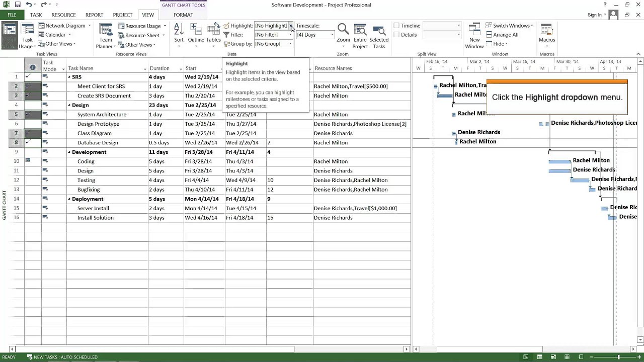Collapse the Design summary task
This screenshot has width=644, height=362.
point(69,105)
